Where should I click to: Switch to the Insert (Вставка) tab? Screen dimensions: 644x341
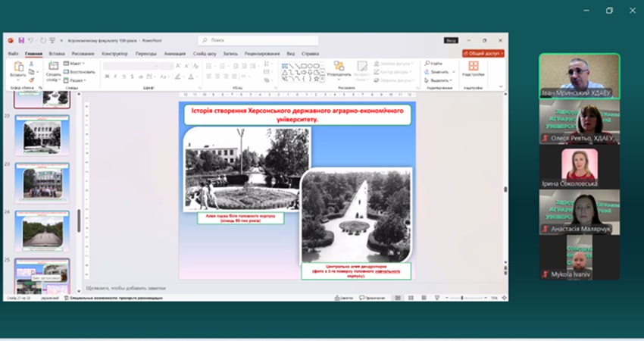pyautogui.click(x=57, y=54)
